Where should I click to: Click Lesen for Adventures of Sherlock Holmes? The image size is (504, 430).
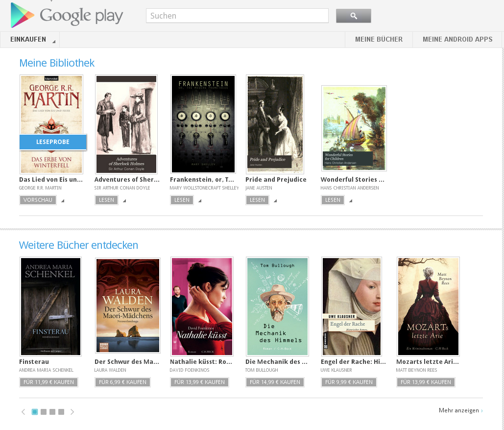(x=106, y=200)
